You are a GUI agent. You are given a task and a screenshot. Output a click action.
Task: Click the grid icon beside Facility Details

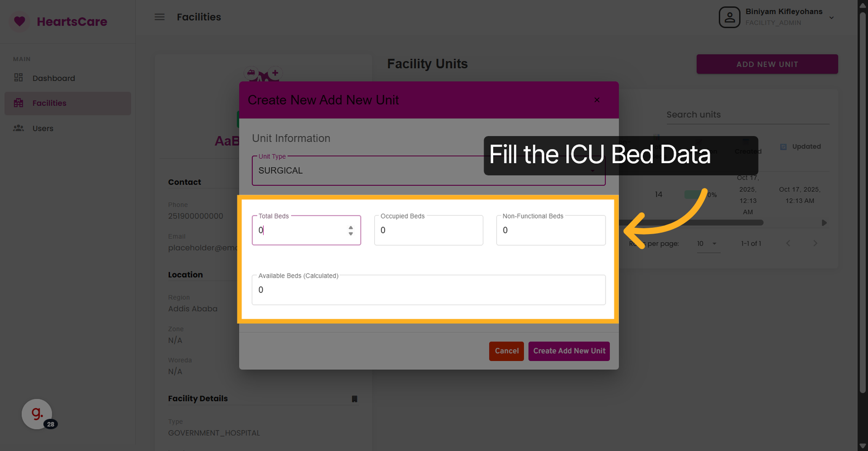pyautogui.click(x=355, y=398)
